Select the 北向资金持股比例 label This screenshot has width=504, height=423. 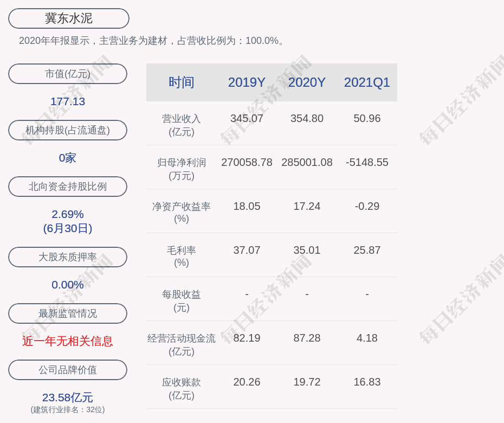67,187
